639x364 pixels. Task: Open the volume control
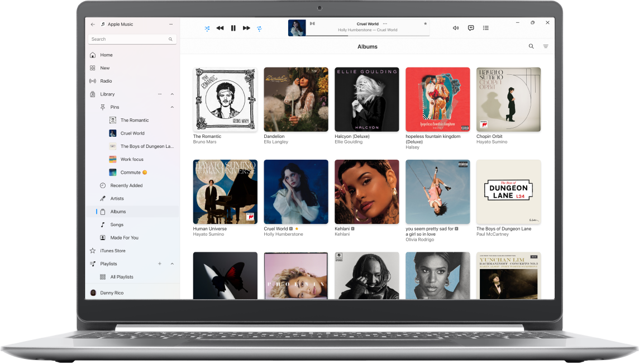click(x=456, y=28)
